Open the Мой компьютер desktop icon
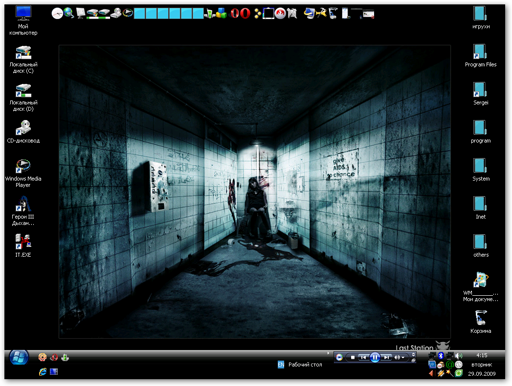Viewport: 512px width, 386px height. (23, 20)
